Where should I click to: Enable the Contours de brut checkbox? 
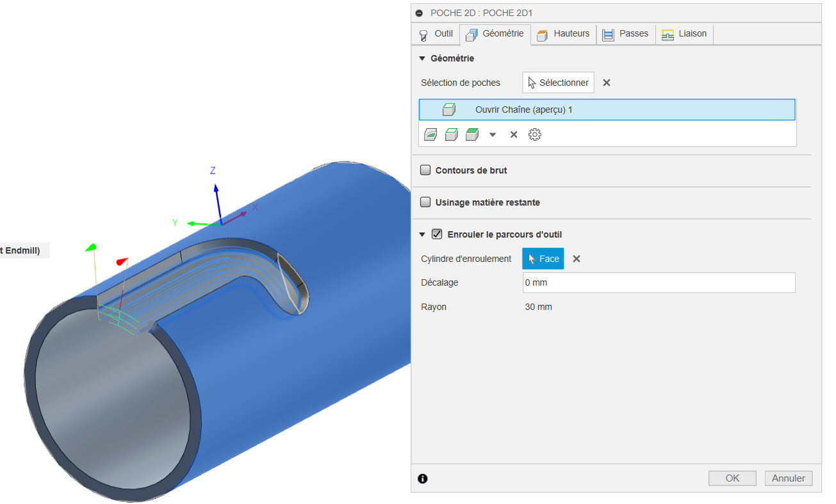click(425, 170)
